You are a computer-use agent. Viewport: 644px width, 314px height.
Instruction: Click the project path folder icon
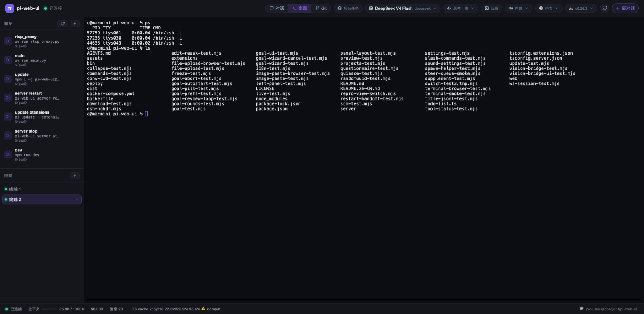582,309
